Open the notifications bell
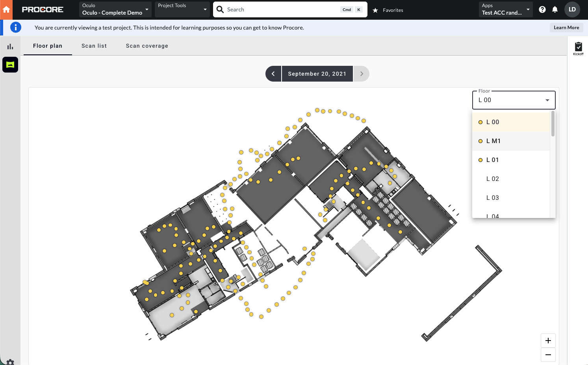Image resolution: width=588 pixels, height=365 pixels. click(555, 9)
